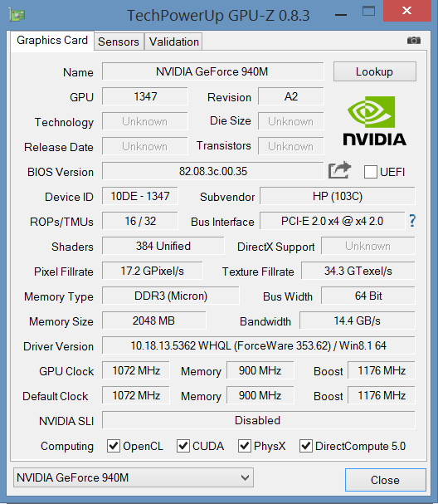Click the TechPowerUp GPU-Z 0.8.3 title text
The height and width of the screenshot is (504, 438).
click(x=218, y=16)
